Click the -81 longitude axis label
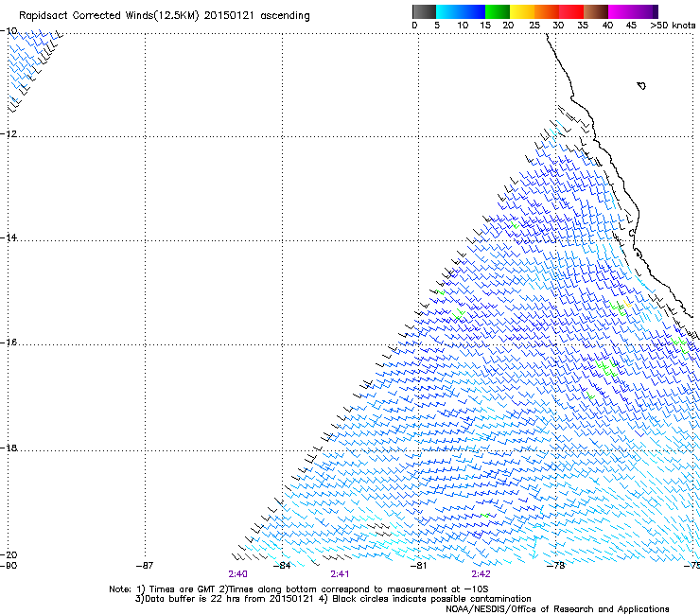 (x=419, y=566)
